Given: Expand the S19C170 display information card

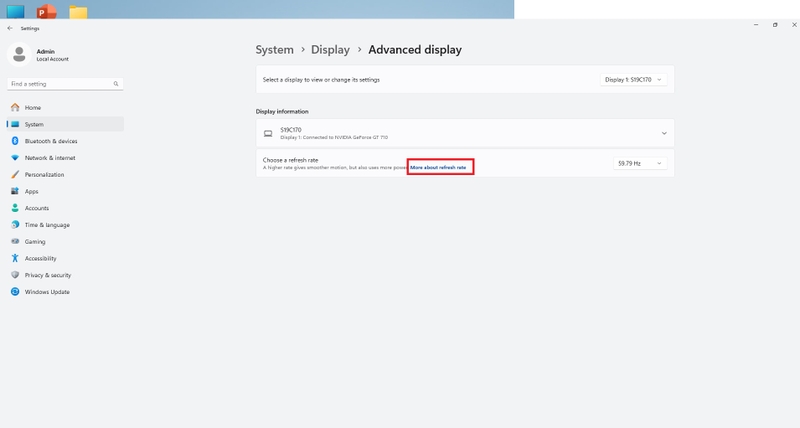Looking at the screenshot, I should [465, 133].
